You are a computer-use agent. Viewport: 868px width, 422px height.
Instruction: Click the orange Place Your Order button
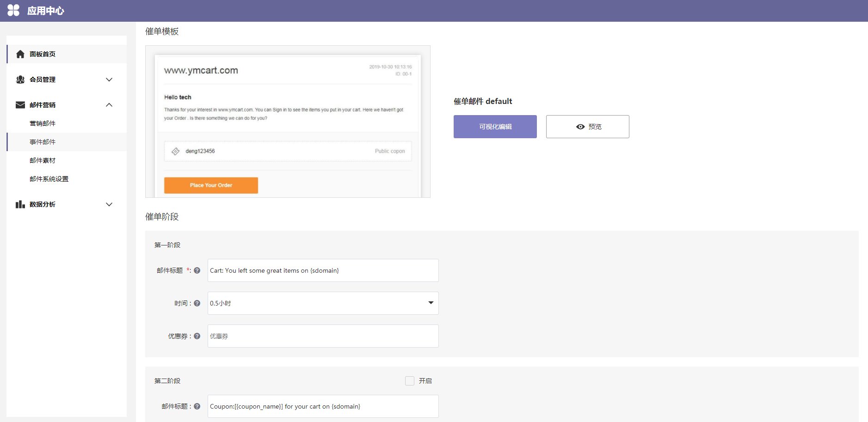[x=211, y=185]
